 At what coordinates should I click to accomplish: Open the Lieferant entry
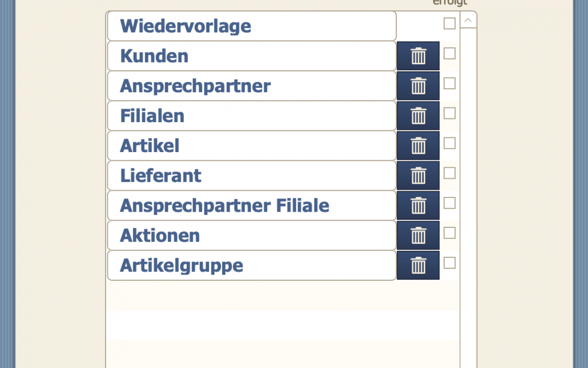252,176
